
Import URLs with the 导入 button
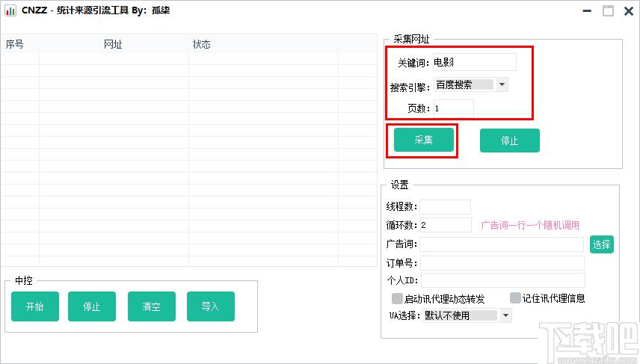click(211, 306)
